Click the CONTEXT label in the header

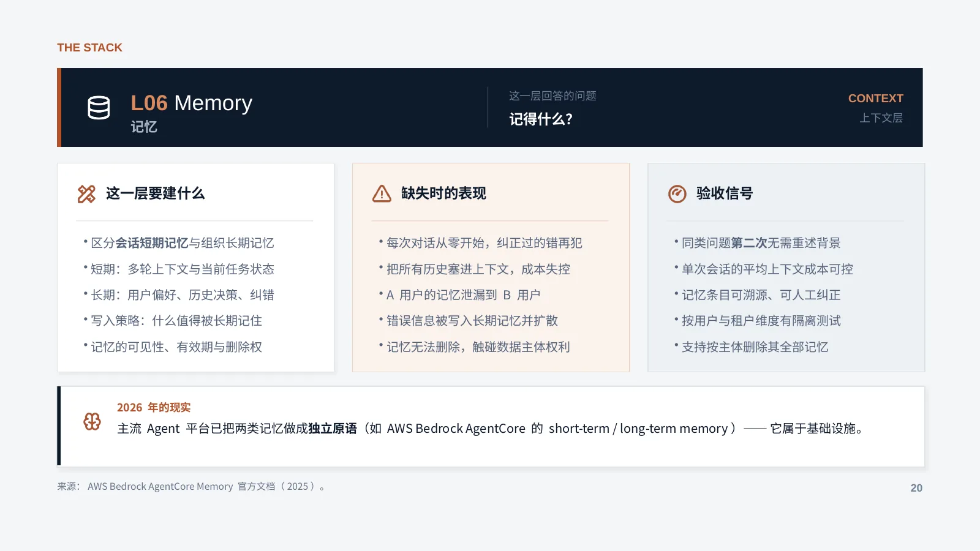tap(875, 99)
